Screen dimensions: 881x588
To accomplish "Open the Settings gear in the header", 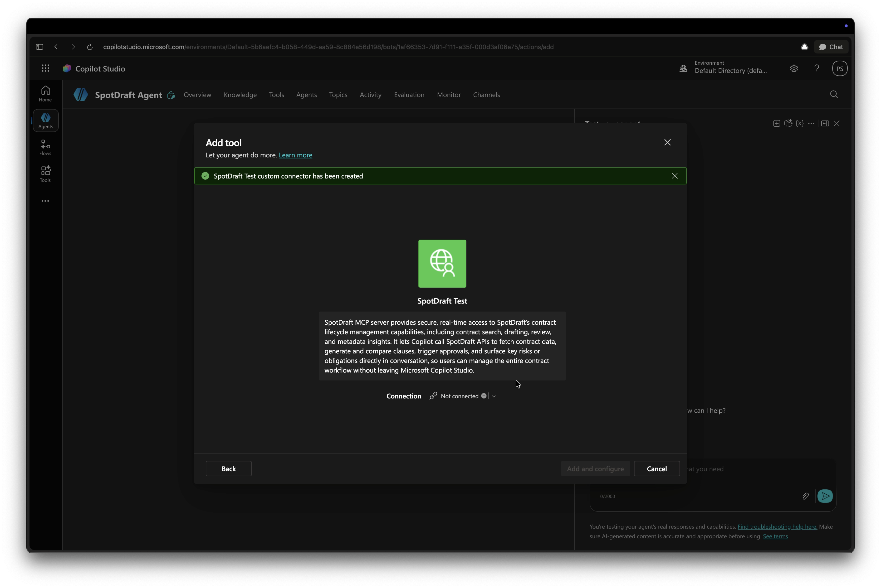I will [793, 68].
